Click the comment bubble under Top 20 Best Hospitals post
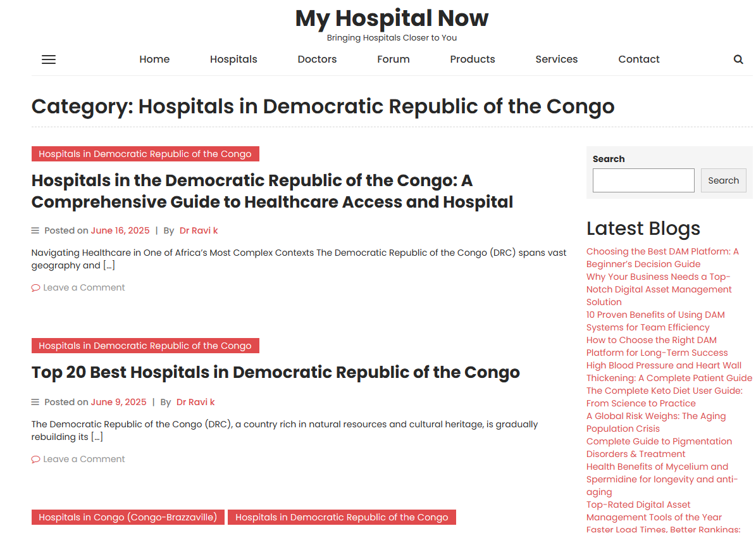756x533 pixels. [x=35, y=459]
